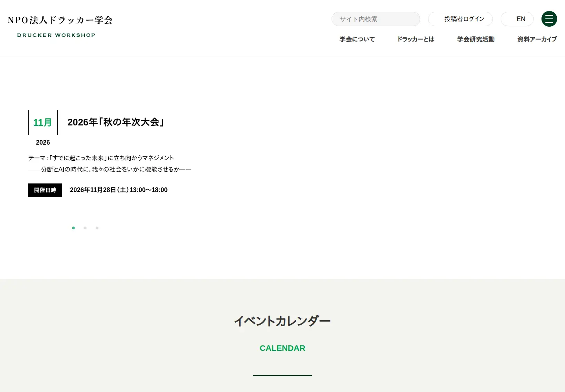Select the third carousel dot
565x392 pixels.
click(x=97, y=228)
